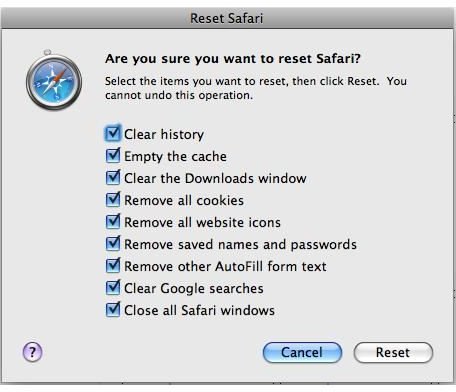Click the 'Clear Google searches' label text
The width and height of the screenshot is (456, 392).
(x=194, y=289)
